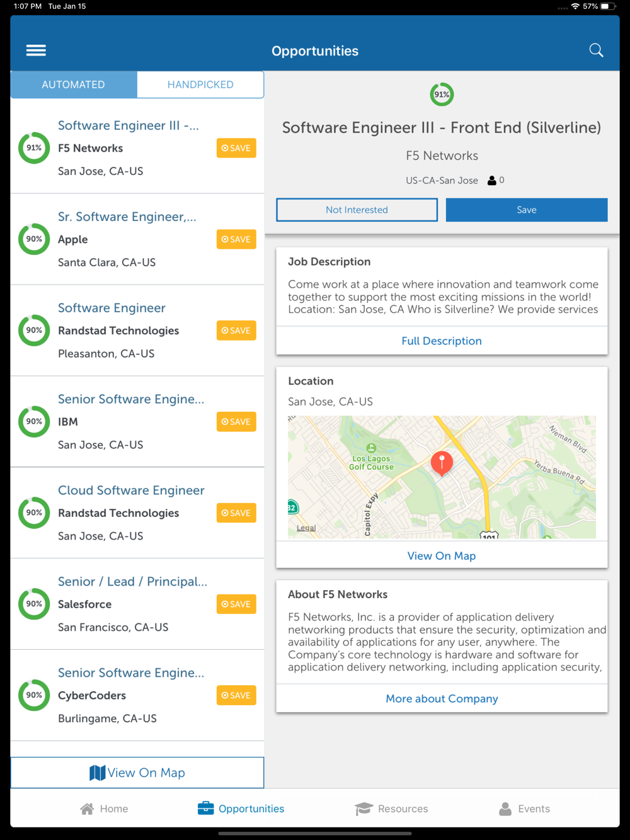Open Sr. Software Engineer Apple listing

click(x=127, y=217)
